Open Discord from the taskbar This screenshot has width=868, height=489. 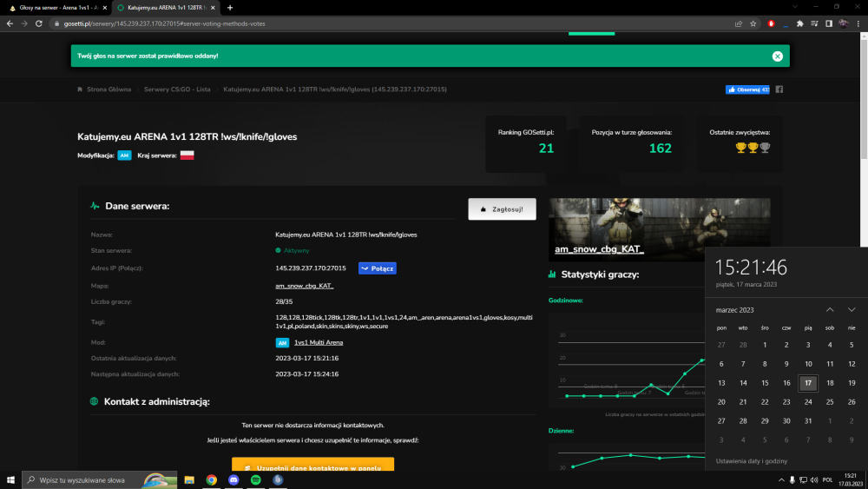(233, 480)
